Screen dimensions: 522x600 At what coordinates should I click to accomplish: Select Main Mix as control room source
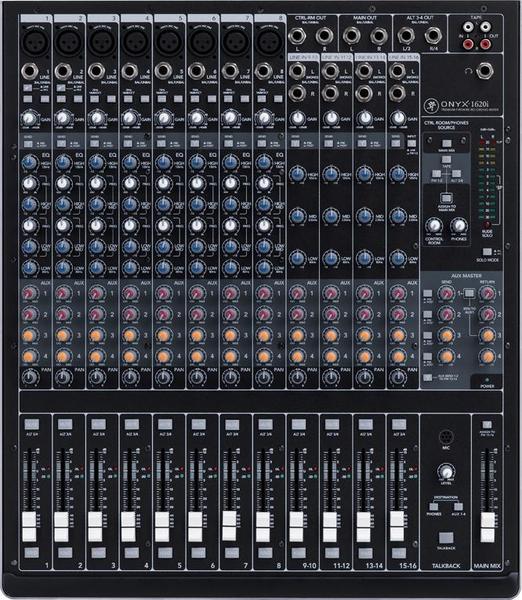coord(447,144)
